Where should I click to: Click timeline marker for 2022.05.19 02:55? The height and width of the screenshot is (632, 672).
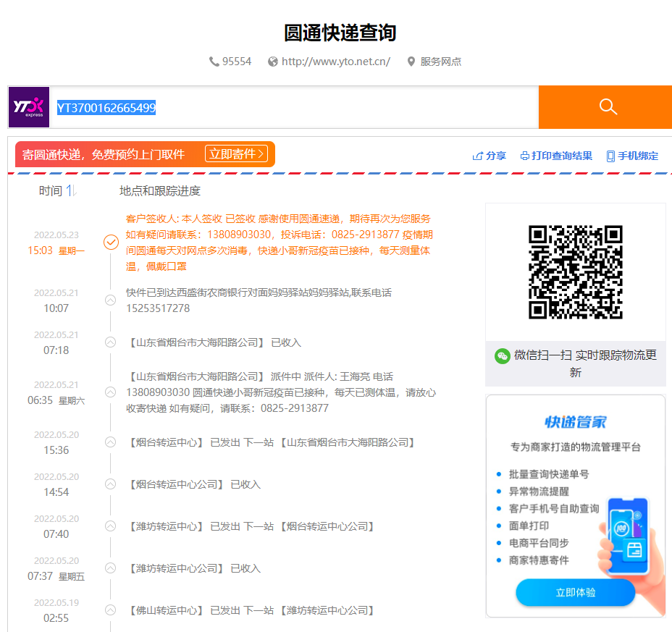[111, 610]
